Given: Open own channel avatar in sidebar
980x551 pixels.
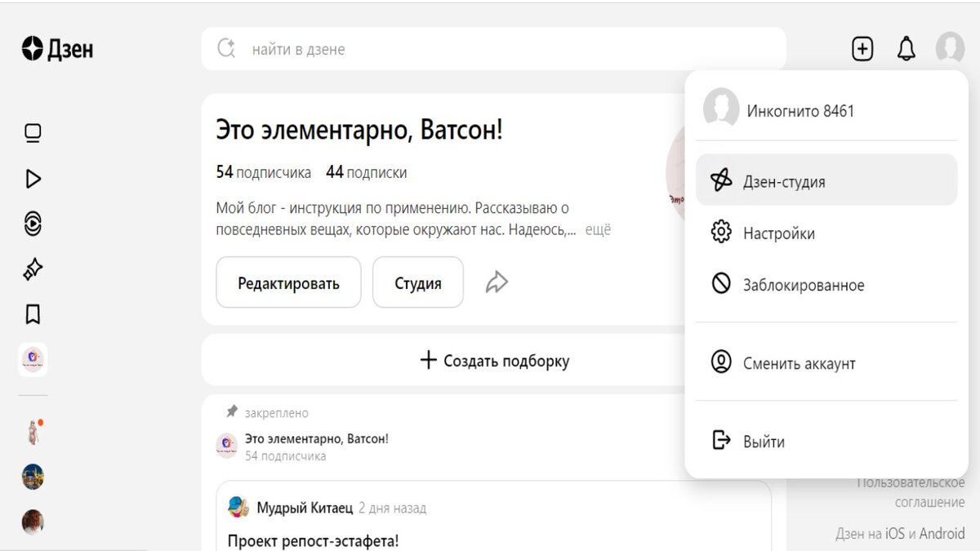Looking at the screenshot, I should pyautogui.click(x=33, y=359).
